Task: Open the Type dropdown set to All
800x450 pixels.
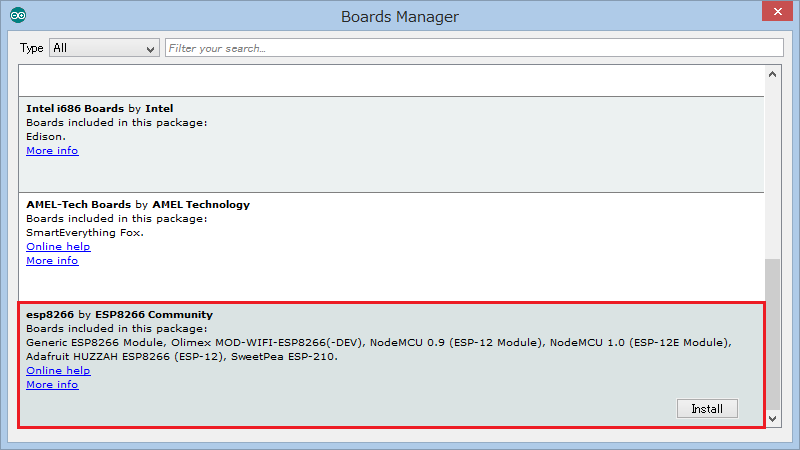Action: pyautogui.click(x=104, y=48)
